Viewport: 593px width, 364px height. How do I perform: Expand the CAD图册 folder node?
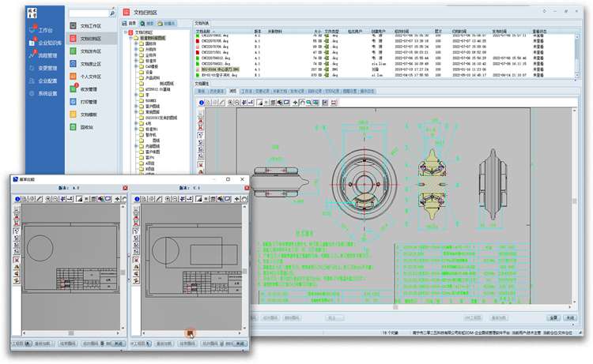(x=137, y=68)
